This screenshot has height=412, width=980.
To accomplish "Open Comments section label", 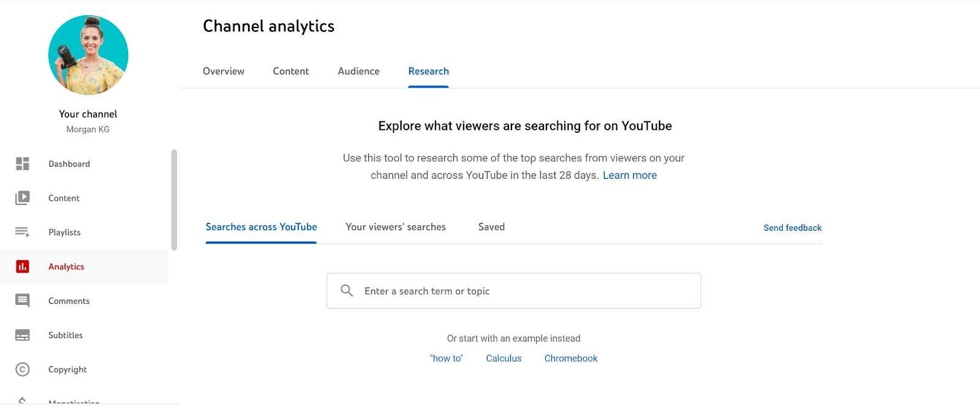I will (69, 301).
